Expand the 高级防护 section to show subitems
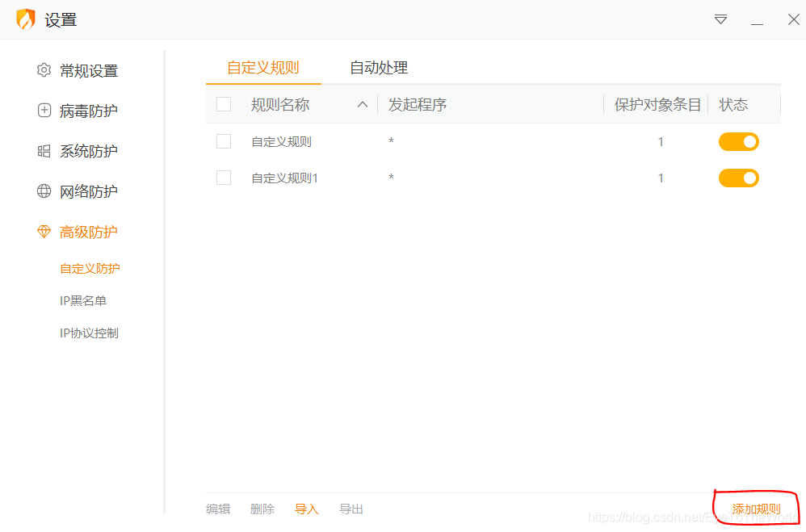 [x=89, y=232]
